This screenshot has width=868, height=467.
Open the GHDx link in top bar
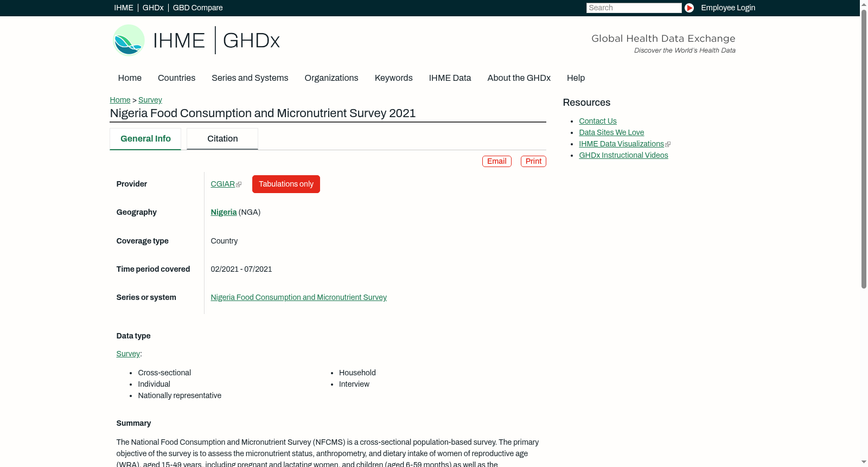coord(153,8)
